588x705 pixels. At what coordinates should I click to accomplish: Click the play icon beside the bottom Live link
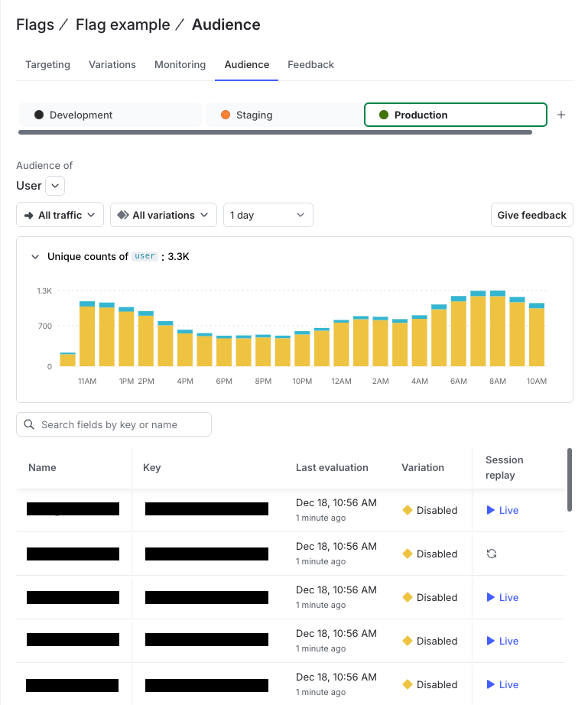pyautogui.click(x=490, y=684)
